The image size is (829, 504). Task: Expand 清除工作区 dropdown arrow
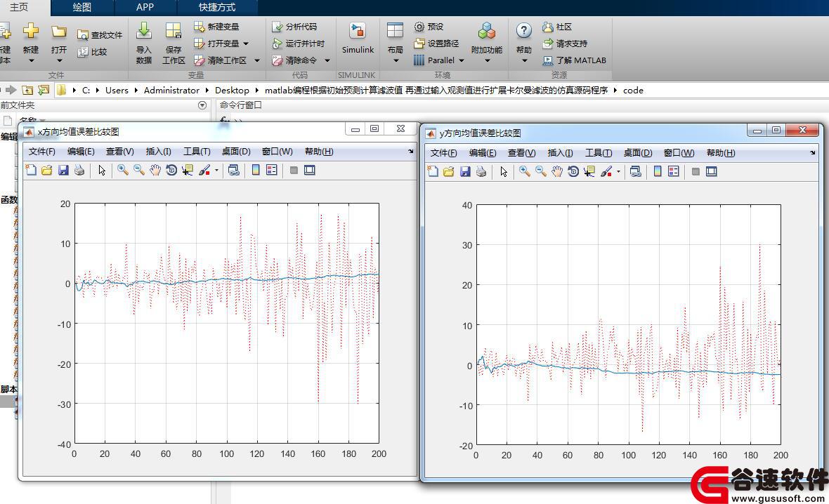pyautogui.click(x=257, y=60)
